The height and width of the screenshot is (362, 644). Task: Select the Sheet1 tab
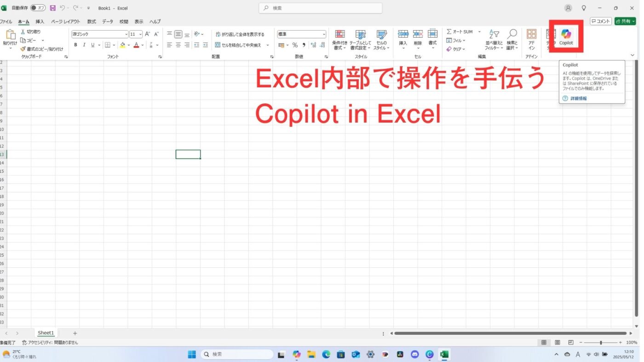pos(46,333)
